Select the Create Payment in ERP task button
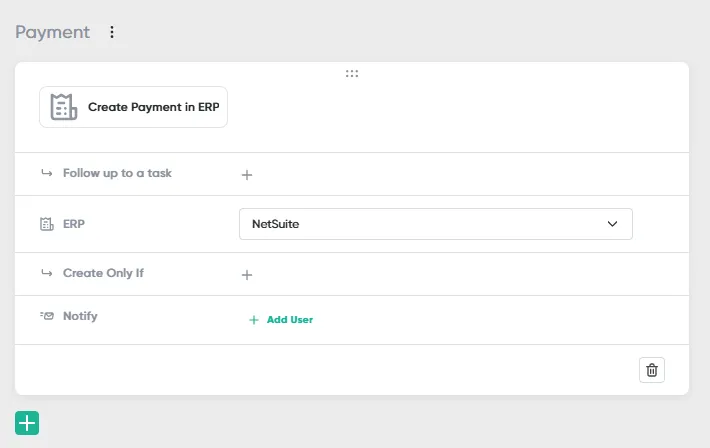The height and width of the screenshot is (448, 710). tap(134, 107)
